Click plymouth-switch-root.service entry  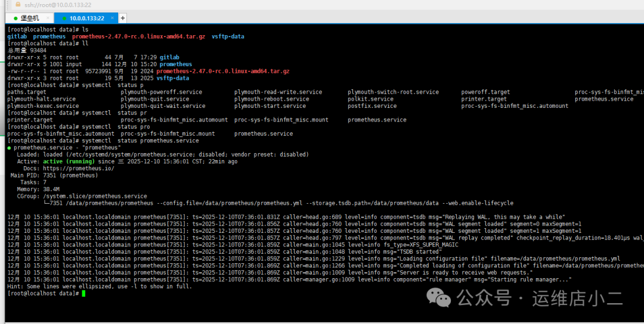point(393,92)
